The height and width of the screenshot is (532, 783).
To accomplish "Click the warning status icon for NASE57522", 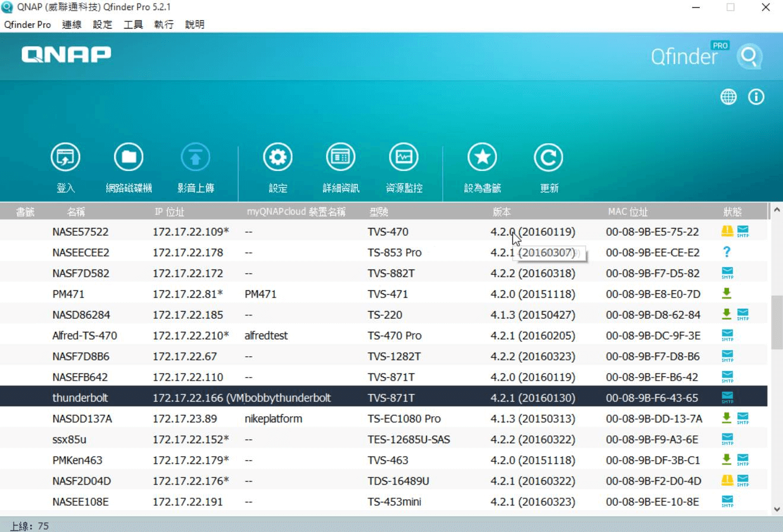I will 727,231.
